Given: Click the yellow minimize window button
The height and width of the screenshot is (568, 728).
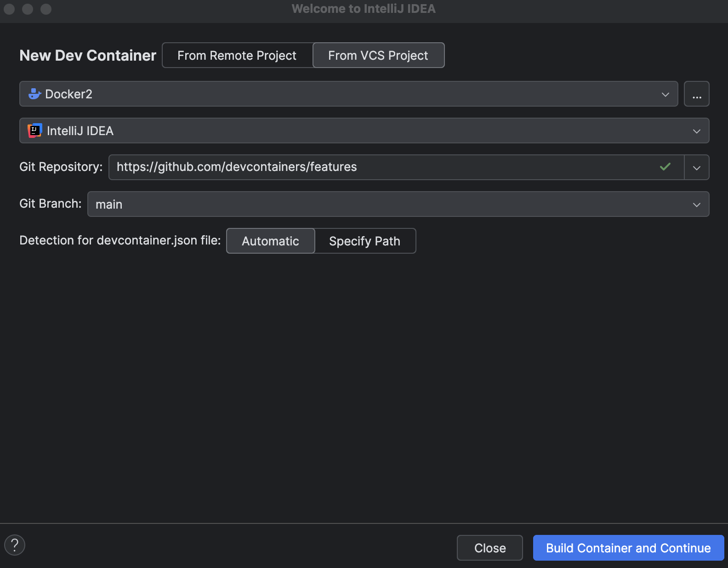Looking at the screenshot, I should [28, 9].
